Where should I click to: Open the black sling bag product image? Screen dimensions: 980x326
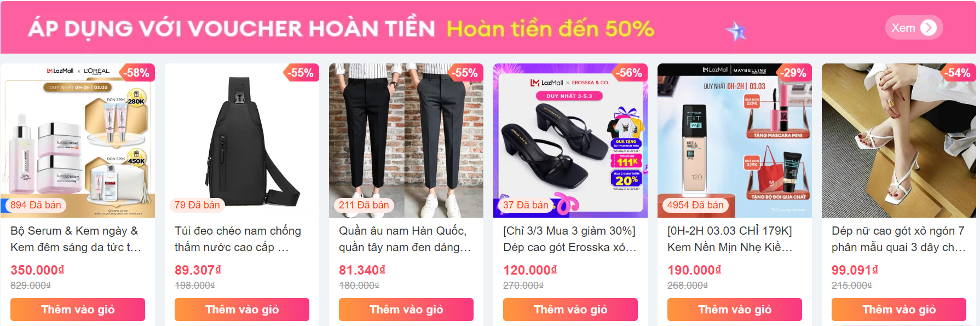click(242, 141)
